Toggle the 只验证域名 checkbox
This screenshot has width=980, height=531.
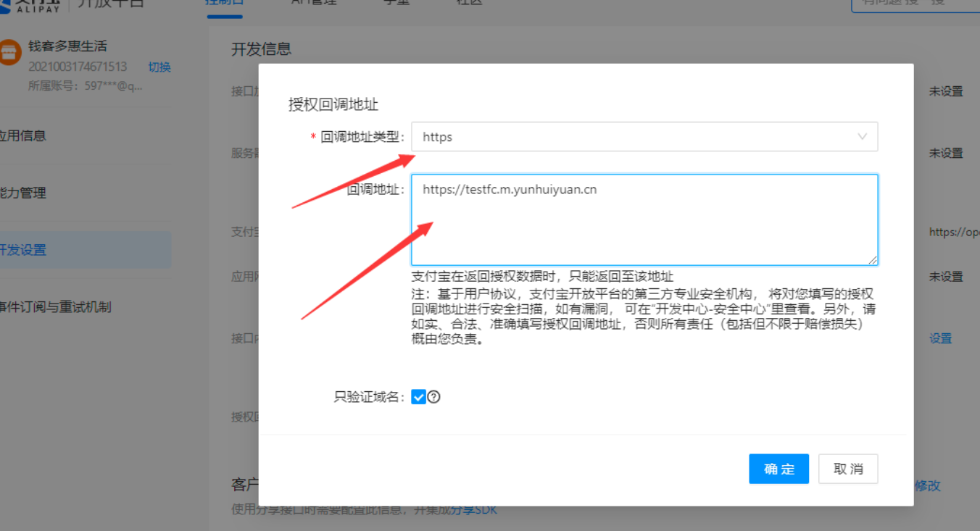[x=418, y=397]
